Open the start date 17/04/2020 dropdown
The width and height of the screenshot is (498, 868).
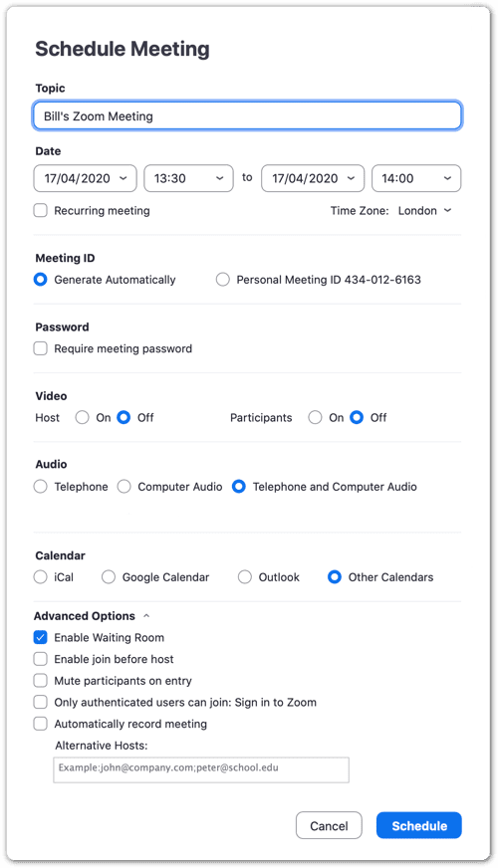[86, 178]
